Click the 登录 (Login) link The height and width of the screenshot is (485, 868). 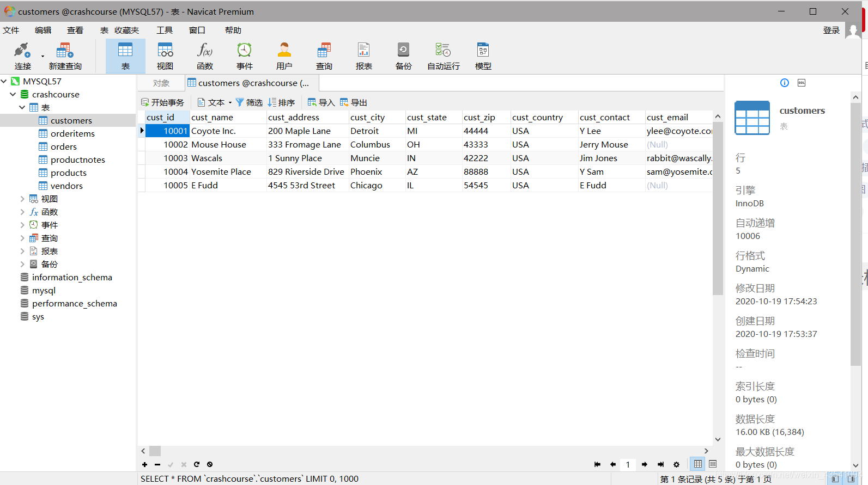click(831, 30)
